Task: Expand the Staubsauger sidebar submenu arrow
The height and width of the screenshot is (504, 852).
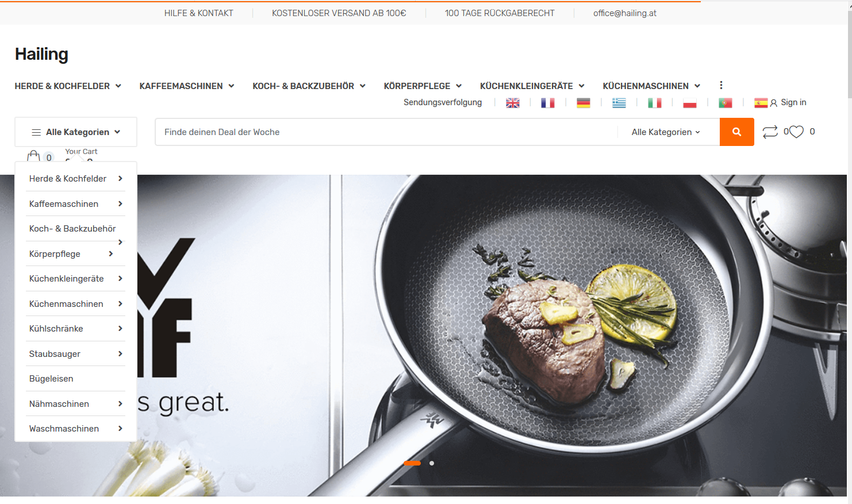Action: [120, 353]
